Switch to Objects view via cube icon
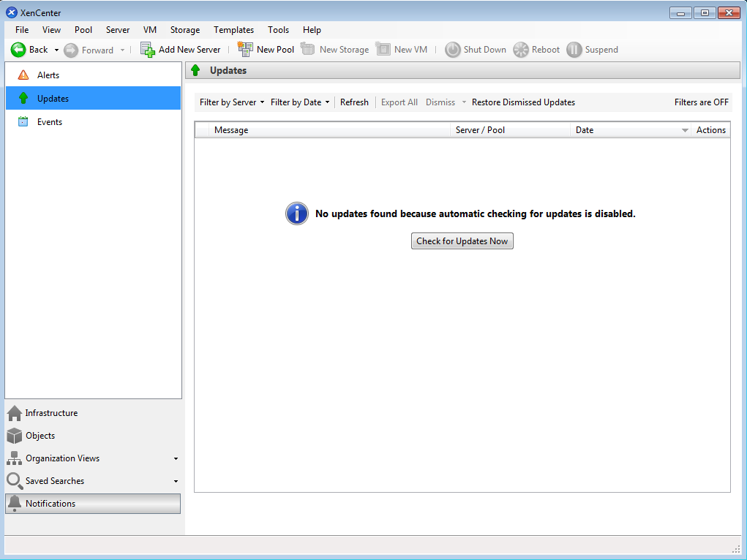747x560 pixels. pos(15,436)
